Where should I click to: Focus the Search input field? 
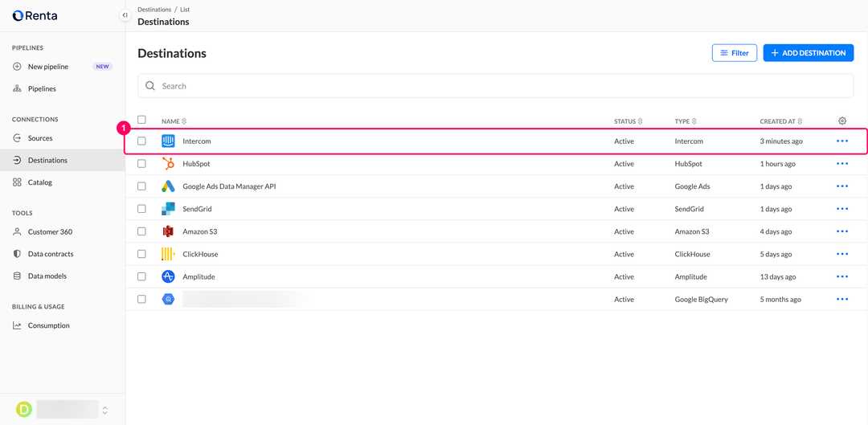click(x=495, y=86)
